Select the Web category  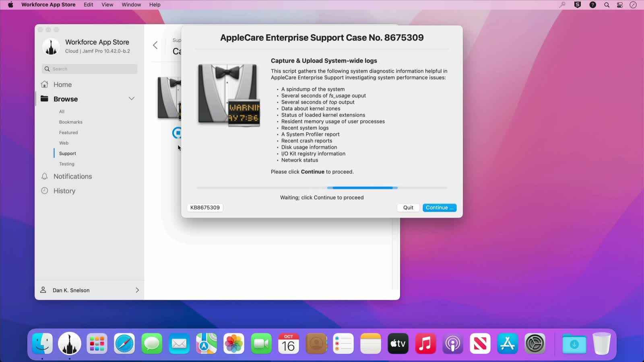pyautogui.click(x=64, y=143)
